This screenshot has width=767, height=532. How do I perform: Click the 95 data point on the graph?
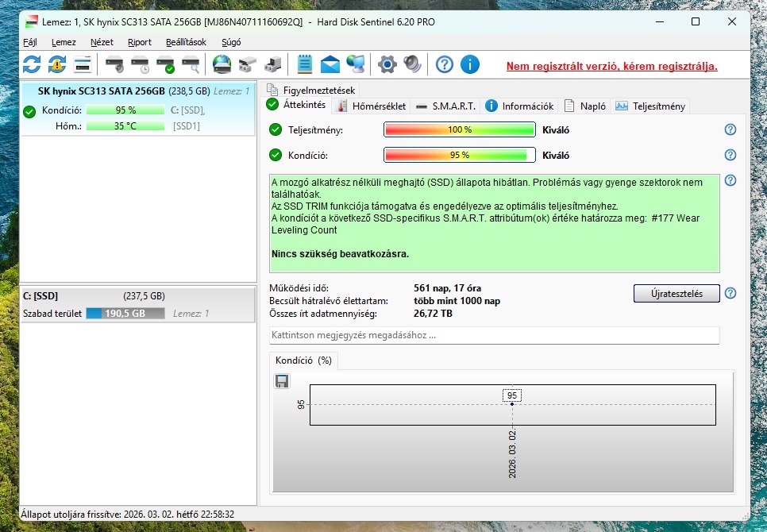pos(512,404)
